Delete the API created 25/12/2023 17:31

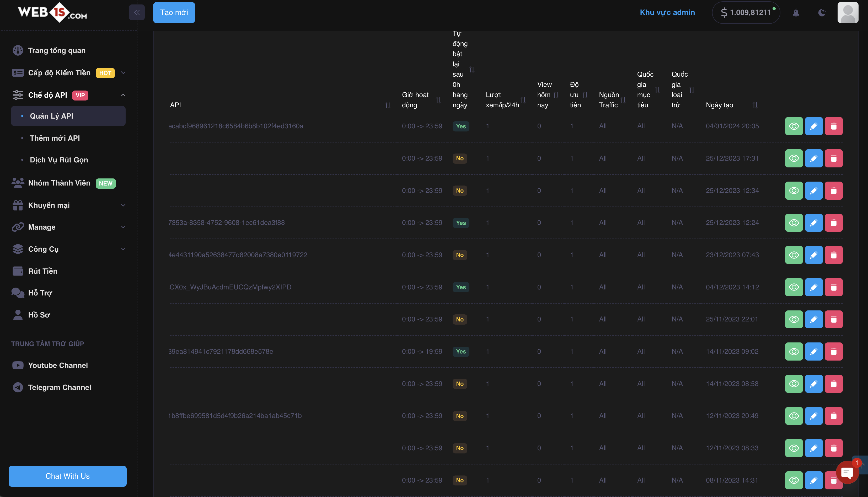[x=834, y=158]
